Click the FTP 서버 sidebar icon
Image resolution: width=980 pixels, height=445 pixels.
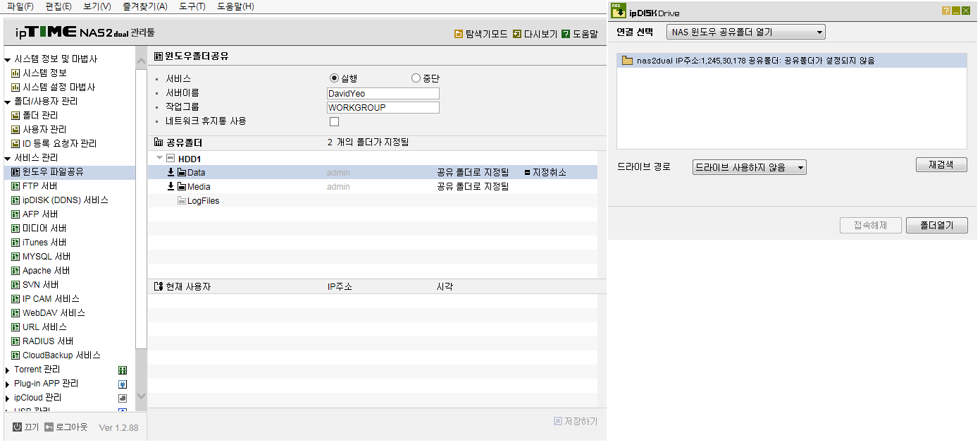click(15, 186)
